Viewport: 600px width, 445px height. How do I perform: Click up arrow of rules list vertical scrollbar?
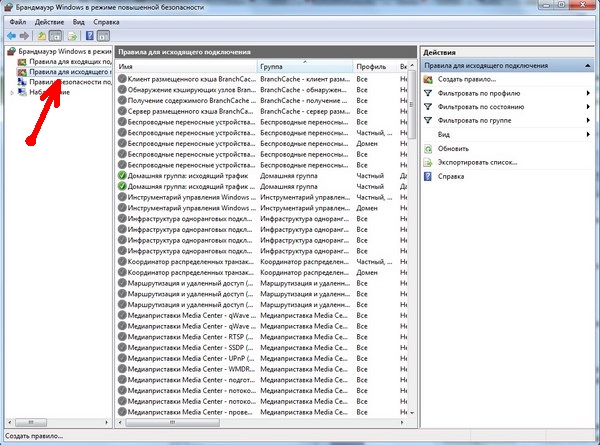(412, 65)
